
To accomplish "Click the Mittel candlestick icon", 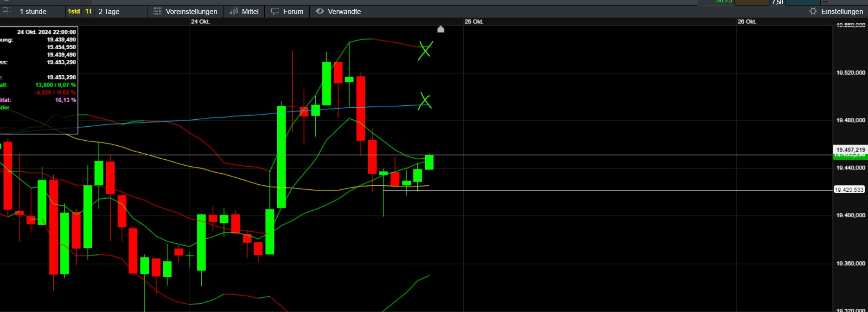I will coord(234,11).
